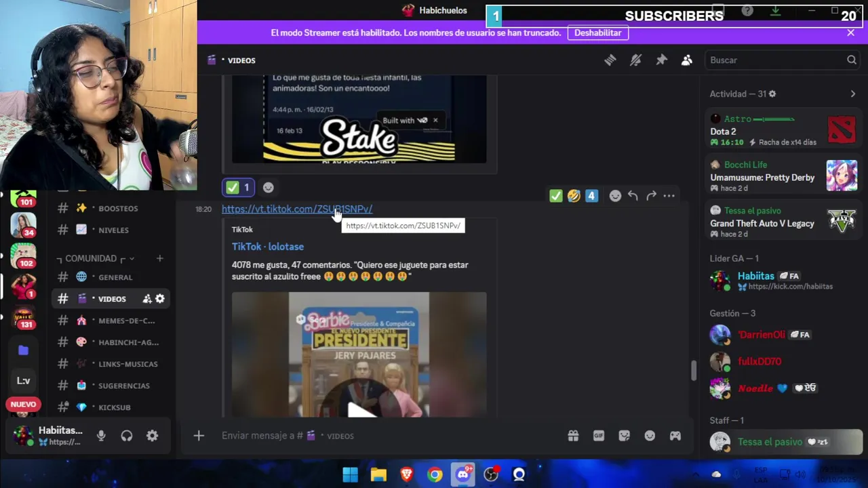This screenshot has width=868, height=488.
Task: Open the gift Nitro icon
Action: 573,436
